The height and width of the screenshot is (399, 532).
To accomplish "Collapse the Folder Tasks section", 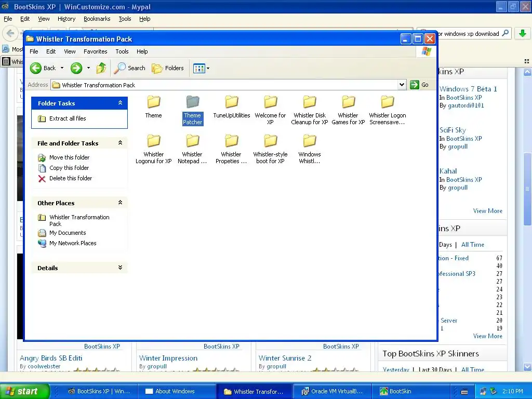I will pos(120,103).
